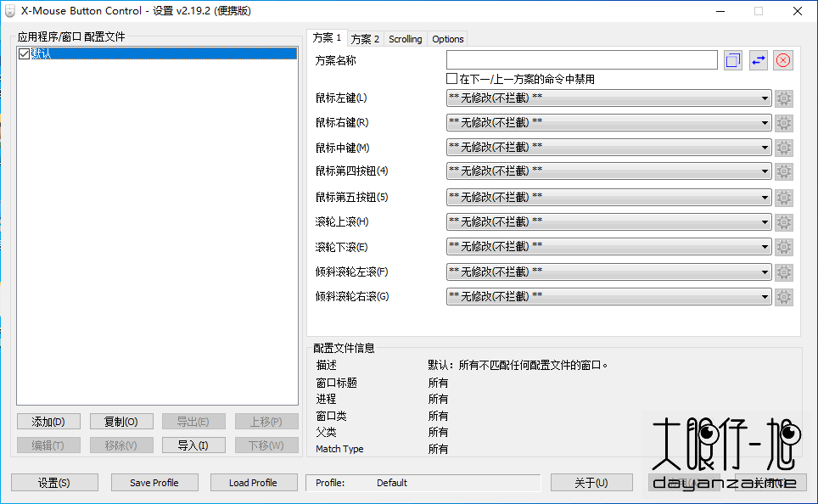This screenshot has width=818, height=504.
Task: Click the red reset layer icon
Action: tap(783, 60)
